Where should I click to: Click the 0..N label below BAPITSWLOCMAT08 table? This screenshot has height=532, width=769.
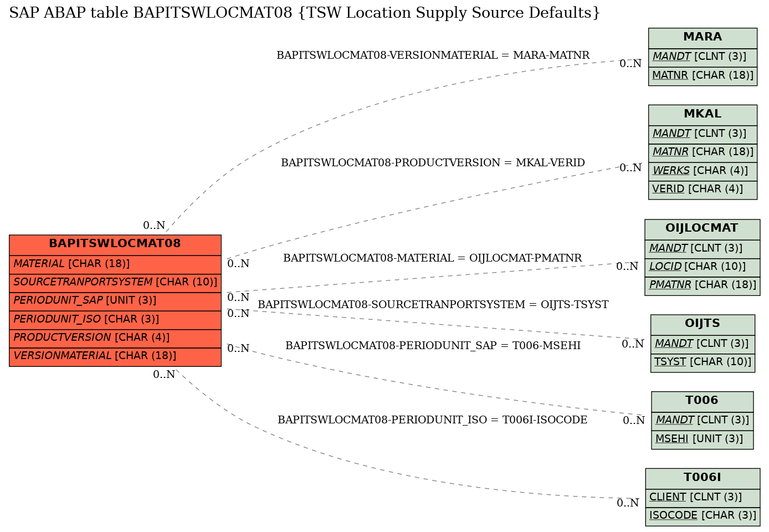pos(164,375)
